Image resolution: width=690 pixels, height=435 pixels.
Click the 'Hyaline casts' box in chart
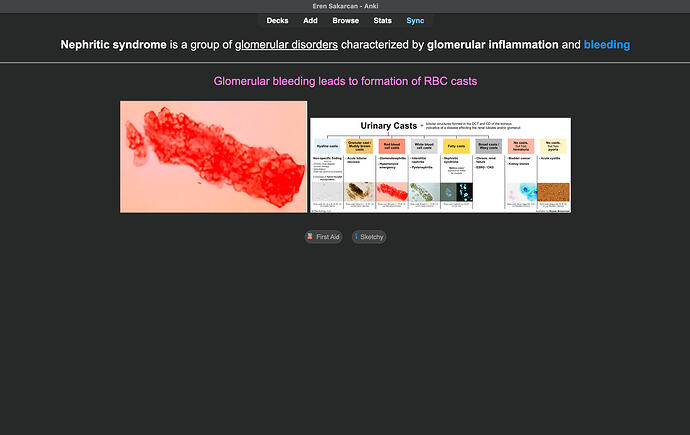tap(327, 146)
